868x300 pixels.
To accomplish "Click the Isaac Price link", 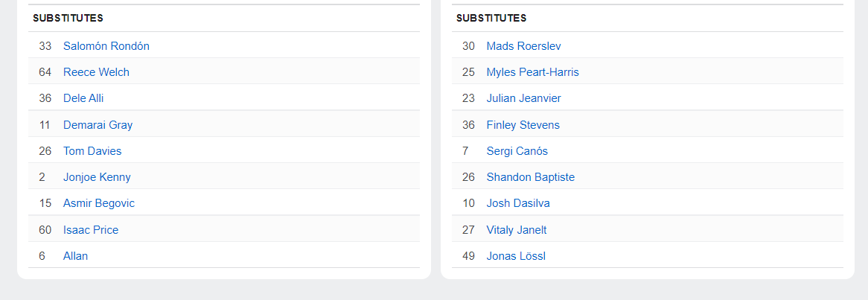I will pyautogui.click(x=91, y=230).
